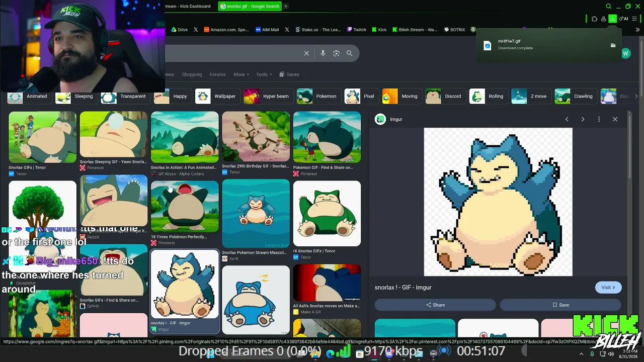Apply the Rolling filter chip

[488, 96]
